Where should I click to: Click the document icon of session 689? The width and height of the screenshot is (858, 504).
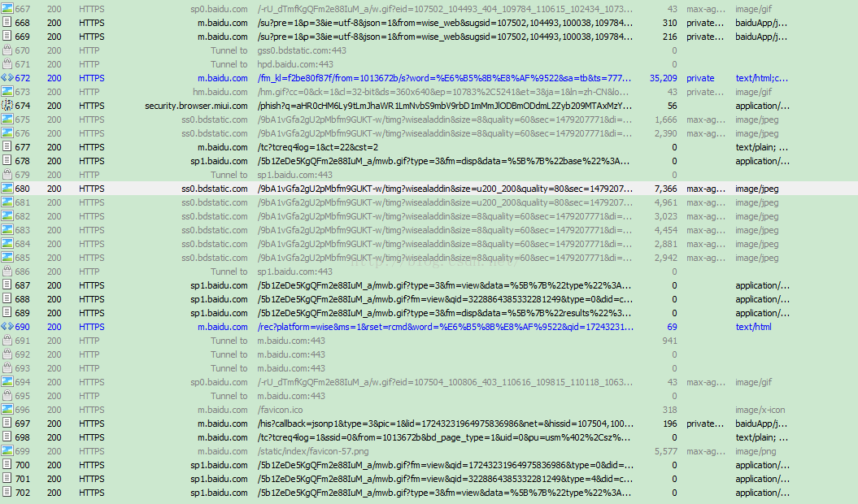click(x=7, y=312)
